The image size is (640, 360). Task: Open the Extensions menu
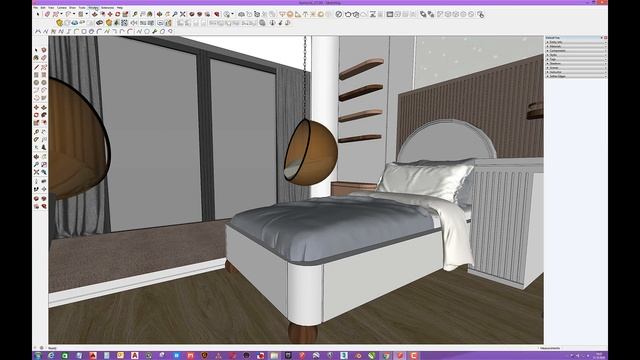pyautogui.click(x=108, y=7)
